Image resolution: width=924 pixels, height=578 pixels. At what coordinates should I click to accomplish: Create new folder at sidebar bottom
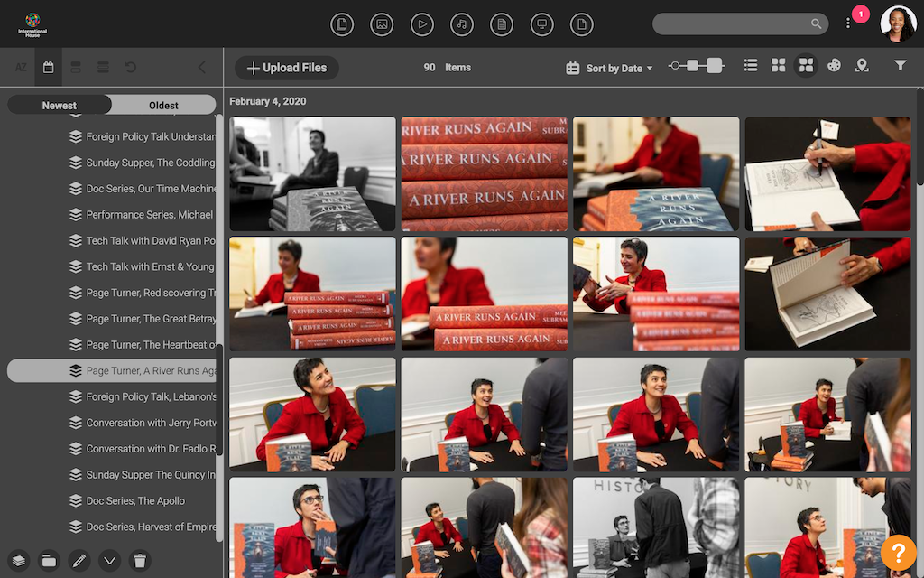pyautogui.click(x=49, y=560)
